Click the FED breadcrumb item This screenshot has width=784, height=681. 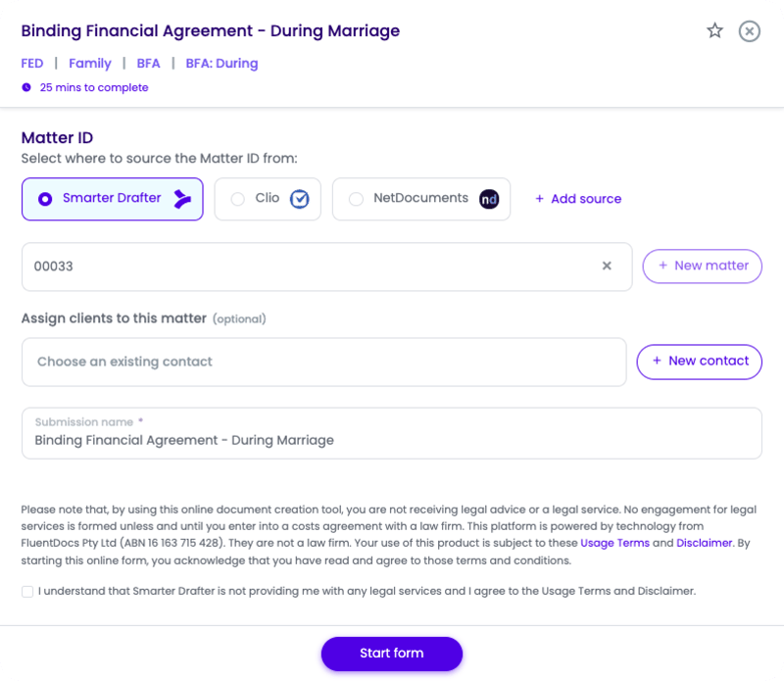point(32,64)
